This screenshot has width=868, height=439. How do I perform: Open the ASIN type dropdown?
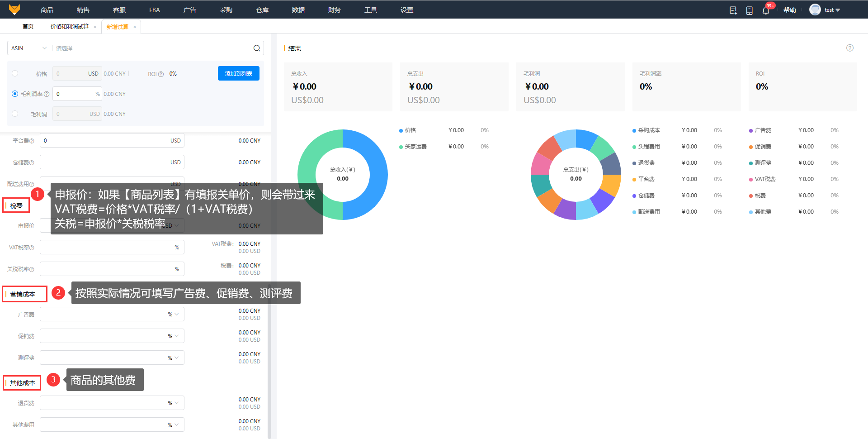tap(28, 48)
